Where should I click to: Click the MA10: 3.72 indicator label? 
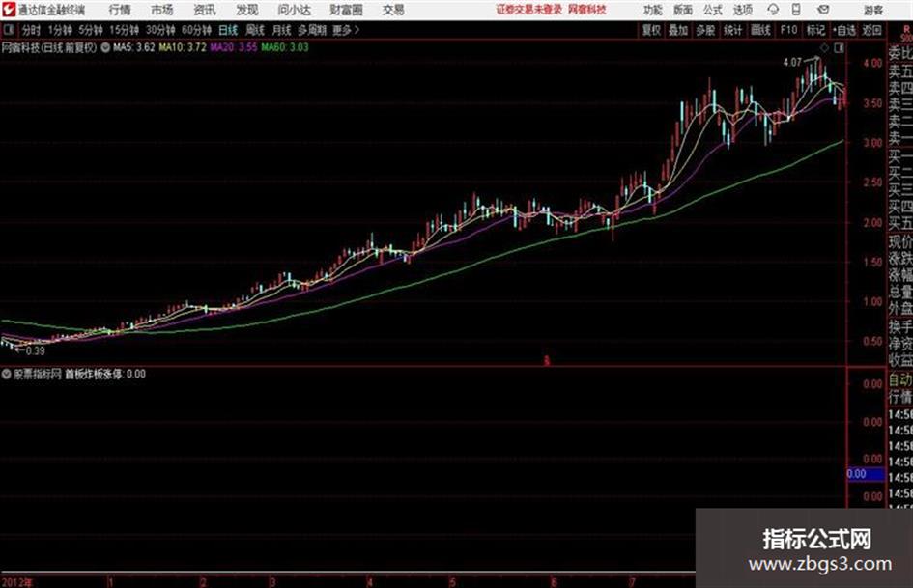183,47
